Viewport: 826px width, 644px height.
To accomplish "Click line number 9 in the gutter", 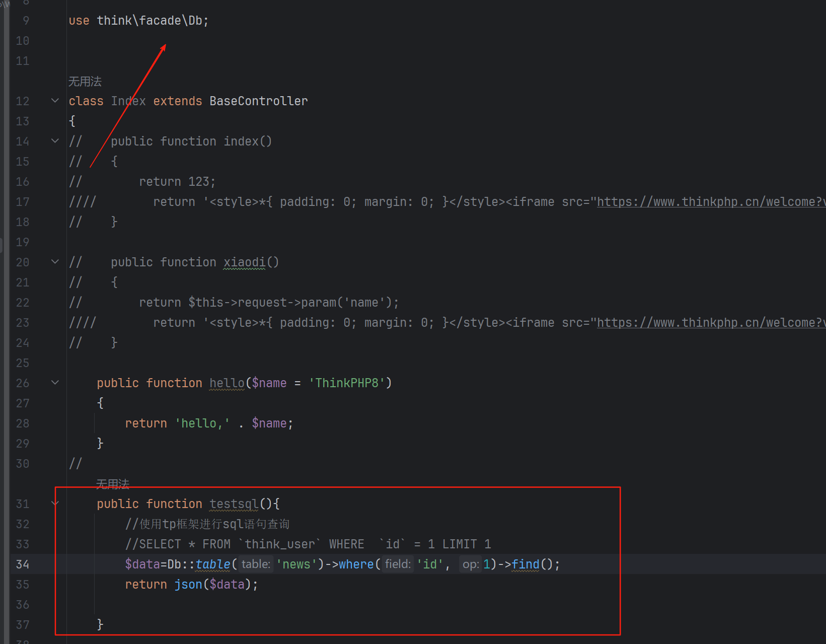I will pyautogui.click(x=26, y=21).
